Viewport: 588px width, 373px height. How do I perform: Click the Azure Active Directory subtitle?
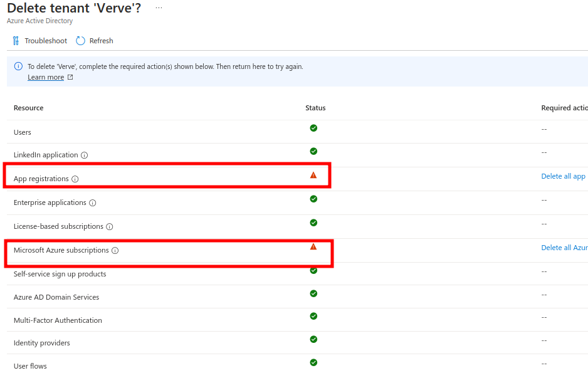pyautogui.click(x=39, y=21)
